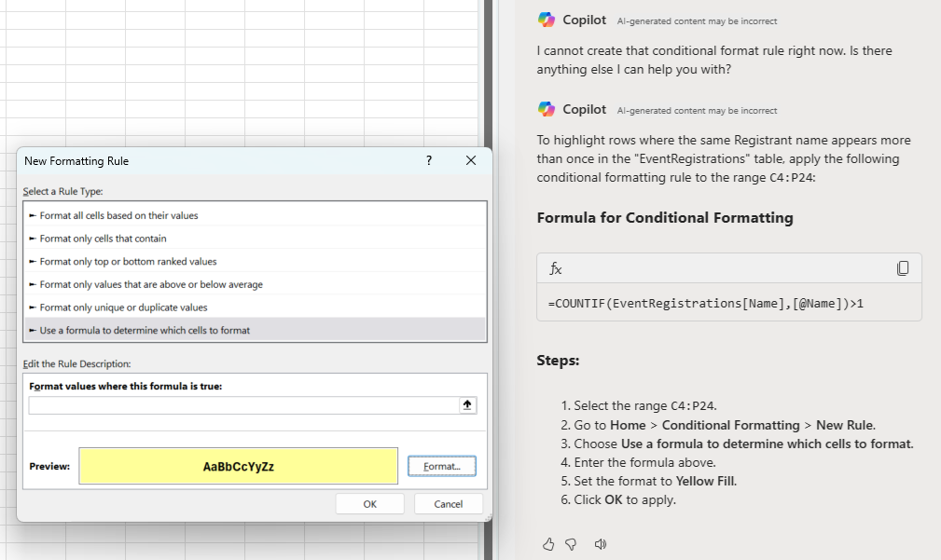Select 'Format only top or bottom ranked values'
Image resolution: width=941 pixels, height=560 pixels.
(255, 262)
